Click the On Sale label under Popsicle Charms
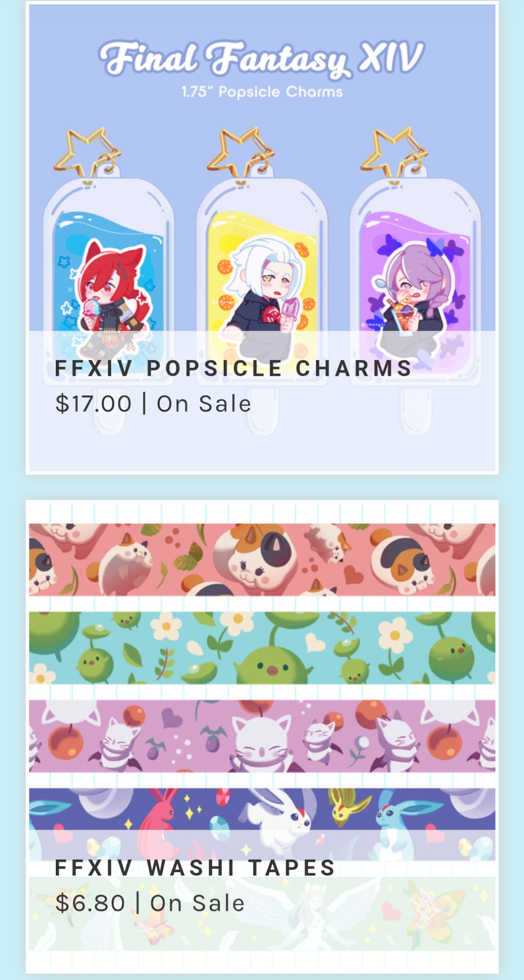The height and width of the screenshot is (980, 524). (x=204, y=404)
